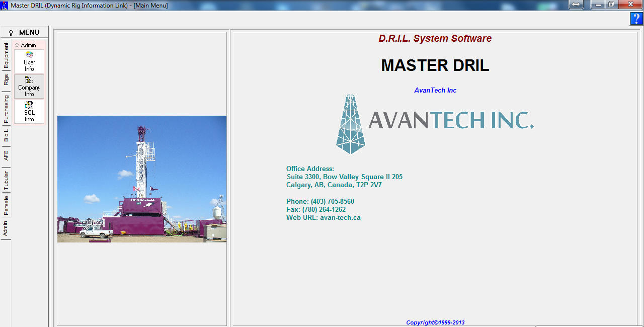Restore down the Master DRIL window
Screen dimensions: 644x327
point(611,5)
